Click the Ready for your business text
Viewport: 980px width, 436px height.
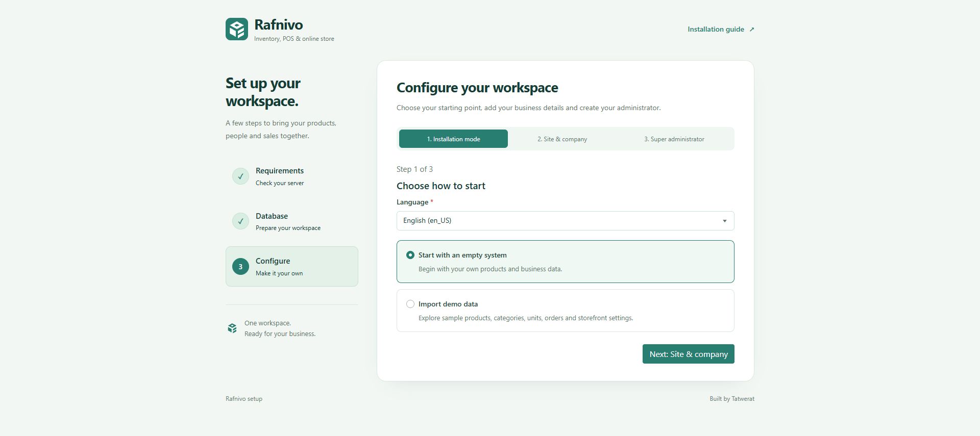tap(280, 334)
